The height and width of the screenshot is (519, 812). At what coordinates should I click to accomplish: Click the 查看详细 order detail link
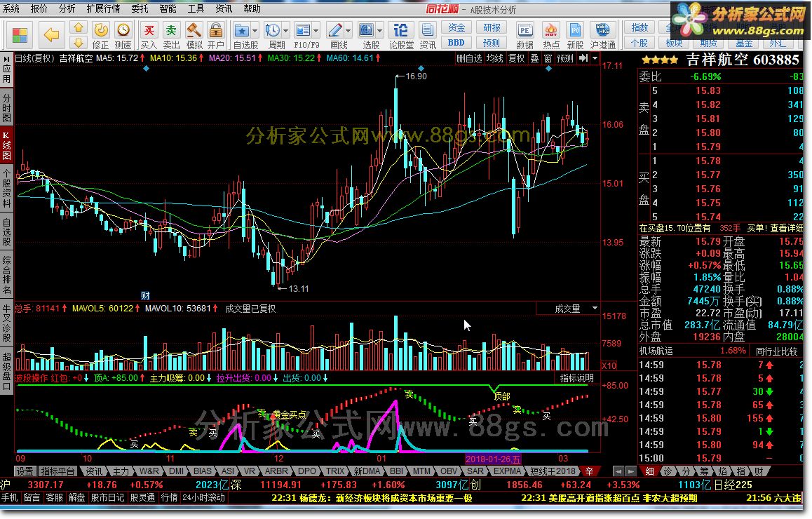coord(786,228)
